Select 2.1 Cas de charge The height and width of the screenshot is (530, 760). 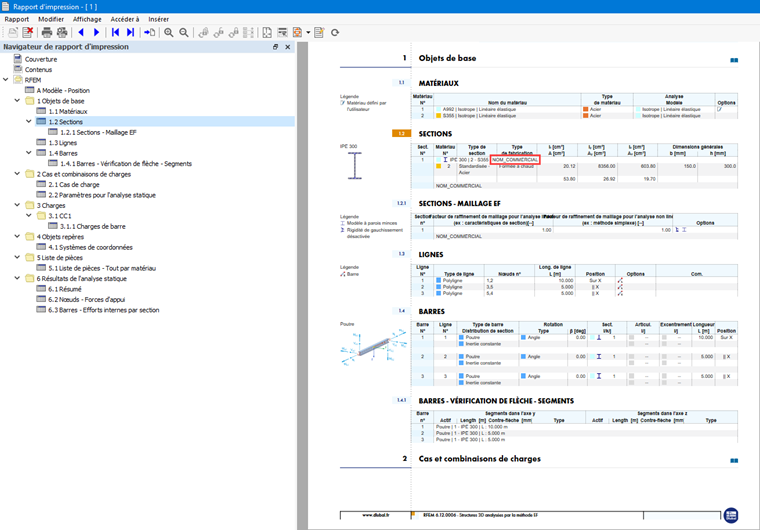[x=74, y=184]
